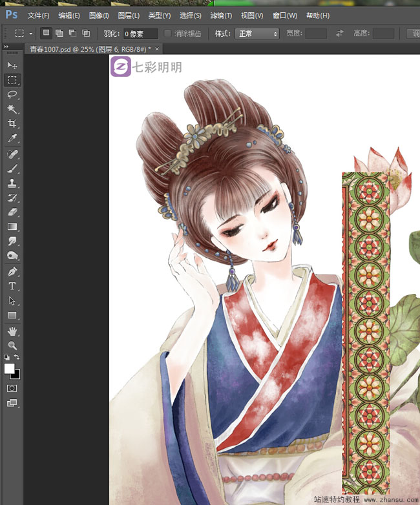Select the History Brush tool
Image resolution: width=420 pixels, height=505 pixels.
point(12,198)
